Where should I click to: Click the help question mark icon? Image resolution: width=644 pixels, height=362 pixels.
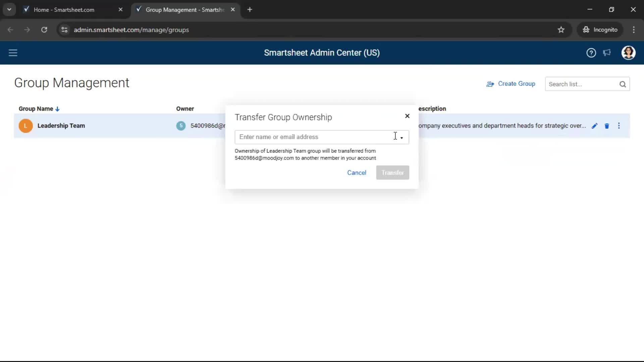[x=591, y=53]
